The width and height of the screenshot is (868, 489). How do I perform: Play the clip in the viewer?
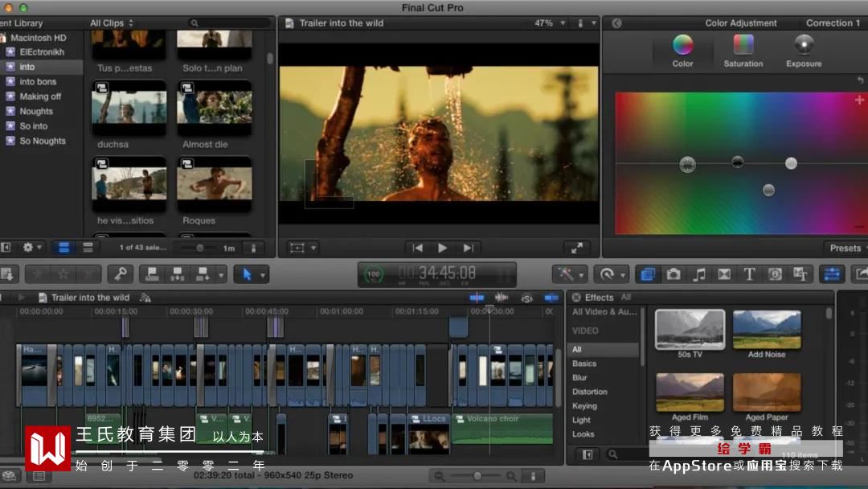442,248
